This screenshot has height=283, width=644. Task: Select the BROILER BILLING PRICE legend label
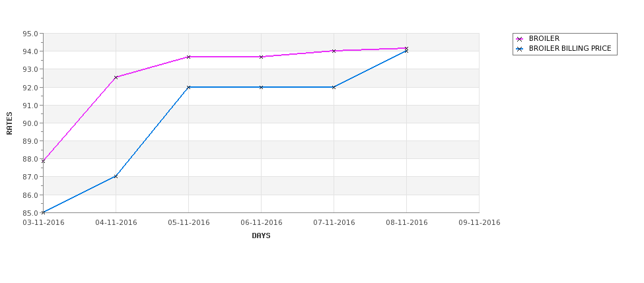570,49
